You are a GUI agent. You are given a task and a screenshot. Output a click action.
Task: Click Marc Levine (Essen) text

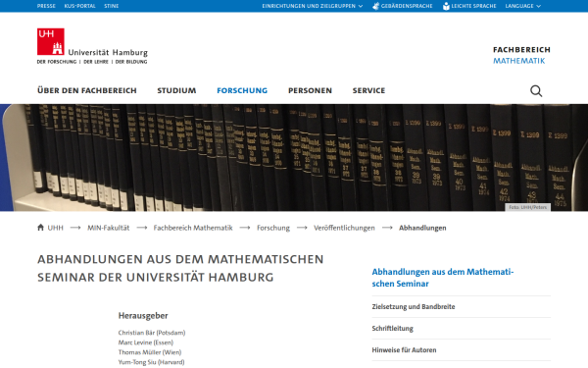click(145, 342)
